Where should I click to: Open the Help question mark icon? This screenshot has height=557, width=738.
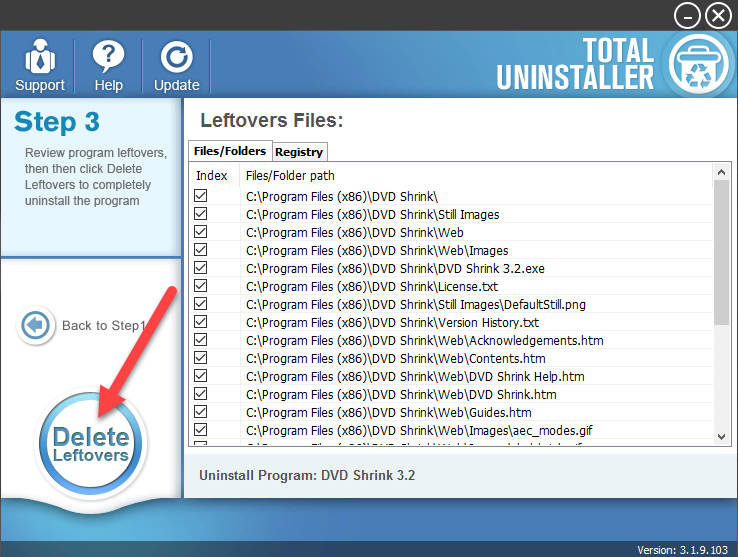[108, 57]
